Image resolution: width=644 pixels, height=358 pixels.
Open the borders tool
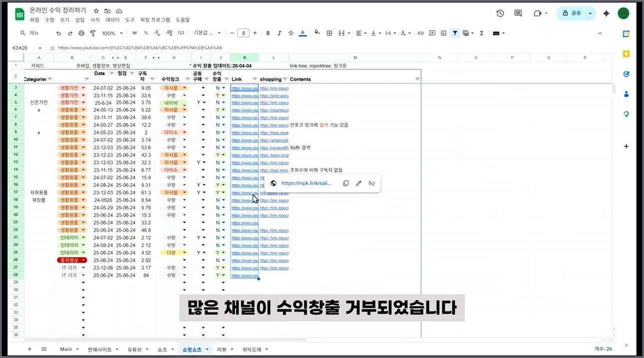click(329, 33)
